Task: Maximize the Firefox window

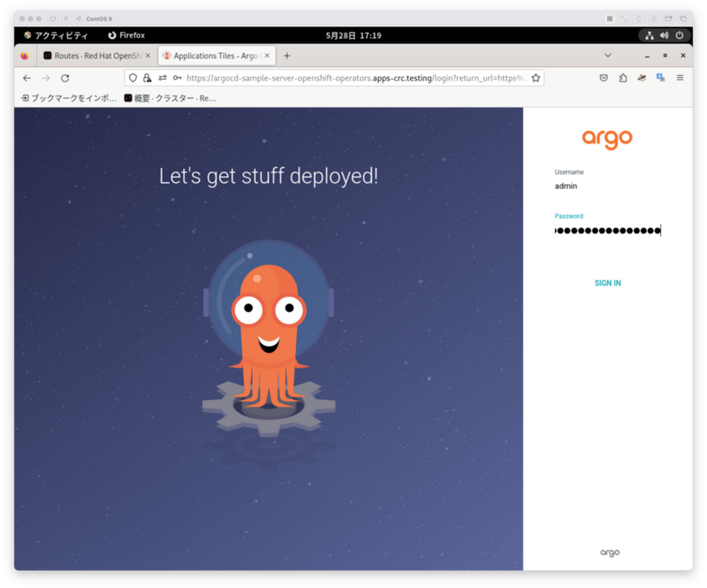Action: coord(665,56)
